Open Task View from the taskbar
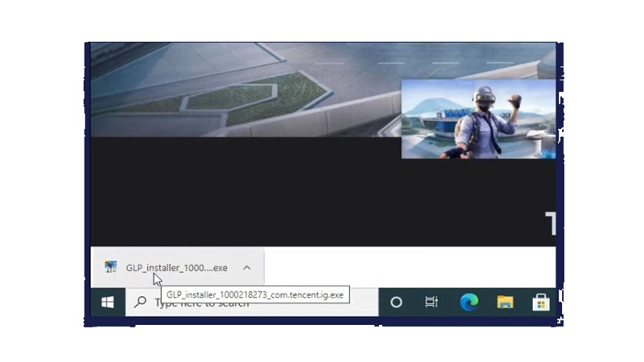Viewport: 644px width, 362px height. [x=431, y=302]
